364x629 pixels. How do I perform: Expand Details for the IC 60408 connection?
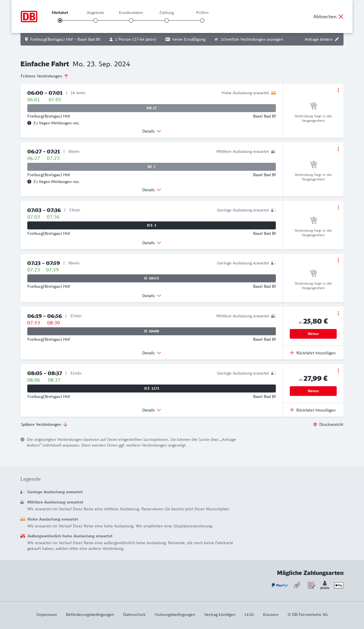(152, 353)
